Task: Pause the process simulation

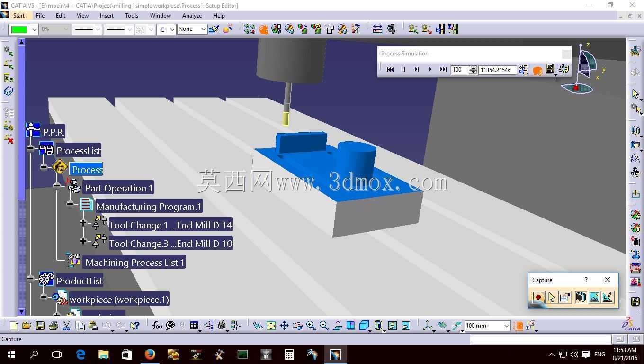Action: (403, 70)
